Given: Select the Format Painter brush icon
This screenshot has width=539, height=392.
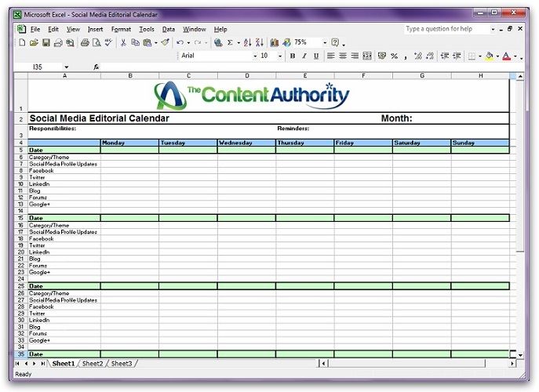Looking at the screenshot, I should 166,42.
